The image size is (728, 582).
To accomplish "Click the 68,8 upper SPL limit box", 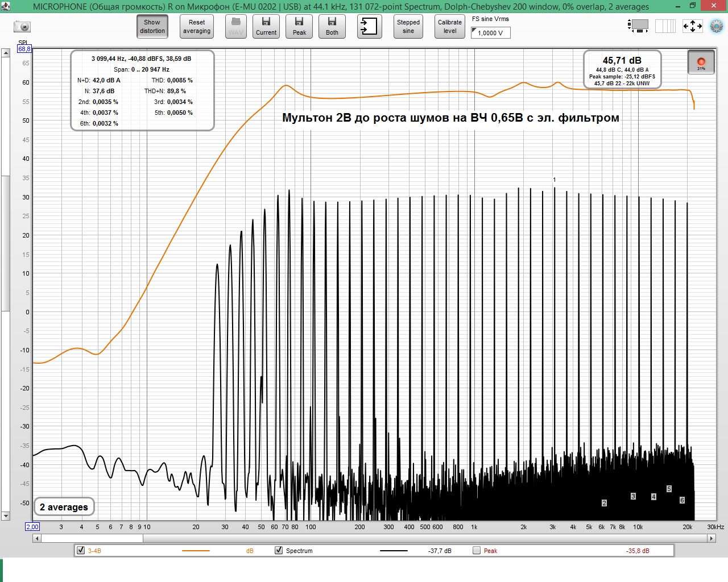I will (x=24, y=49).
